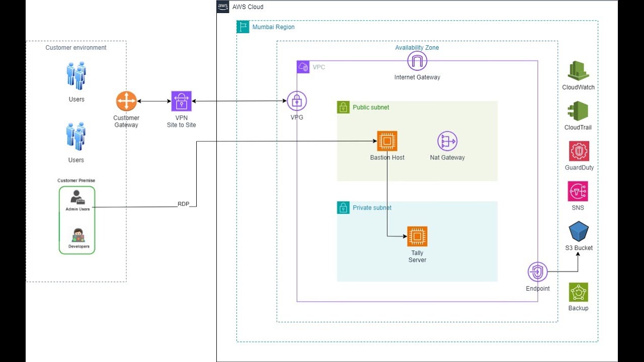
Task: Select the 'GuardDuty' text label
Action: pyautogui.click(x=579, y=168)
